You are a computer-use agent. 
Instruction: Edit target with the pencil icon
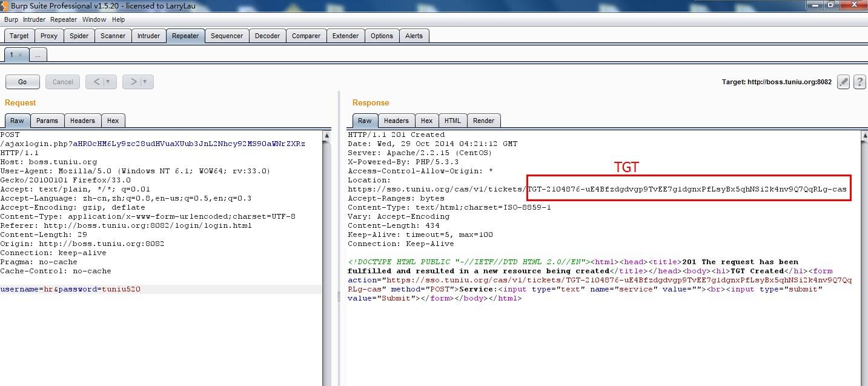tap(843, 82)
